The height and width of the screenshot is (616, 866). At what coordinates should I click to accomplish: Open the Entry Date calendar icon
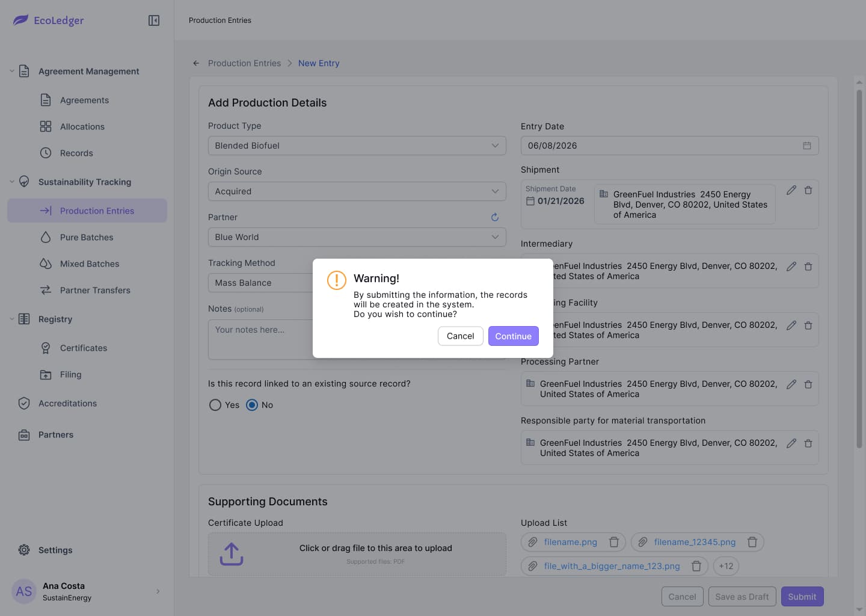click(807, 146)
